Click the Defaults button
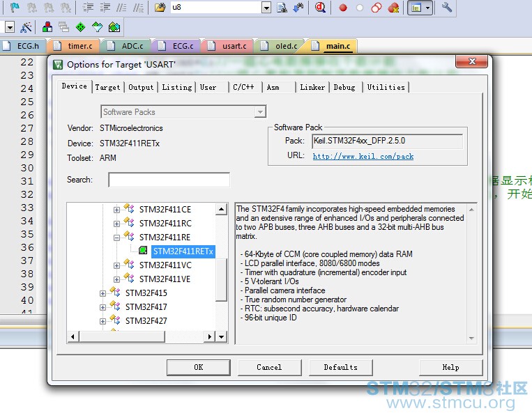 pos(341,368)
